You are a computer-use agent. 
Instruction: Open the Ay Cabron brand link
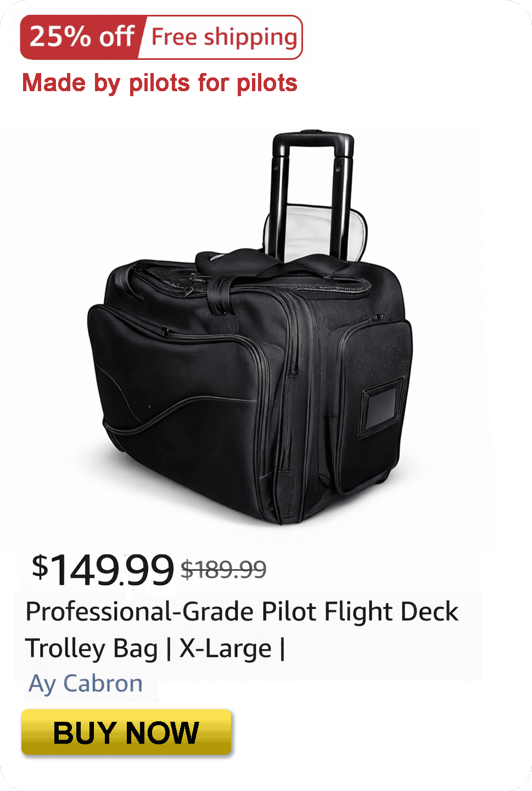coord(86,683)
